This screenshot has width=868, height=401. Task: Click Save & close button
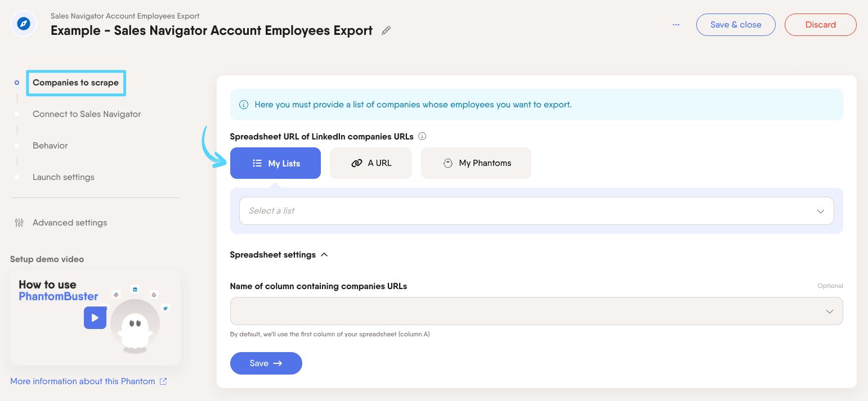[x=736, y=25]
